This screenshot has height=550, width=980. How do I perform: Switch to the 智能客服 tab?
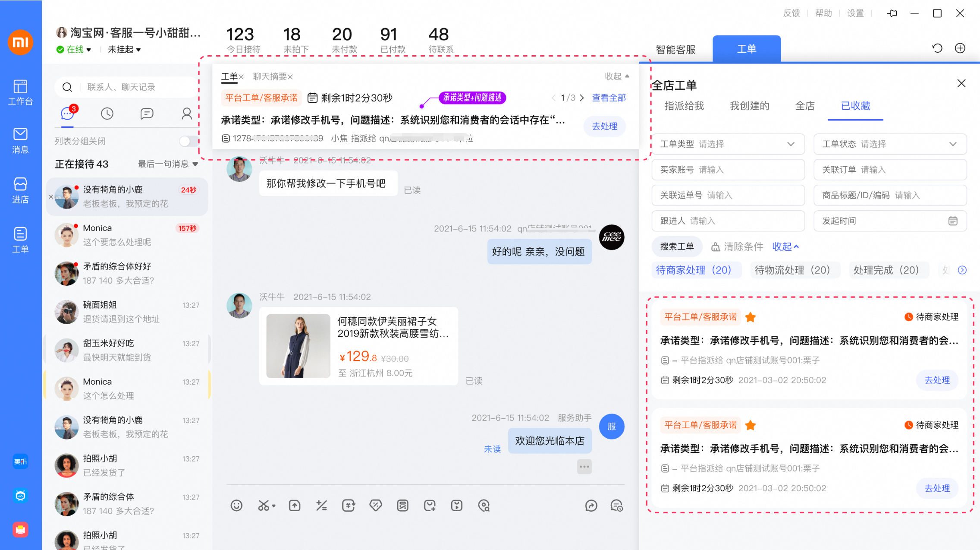[x=675, y=49]
